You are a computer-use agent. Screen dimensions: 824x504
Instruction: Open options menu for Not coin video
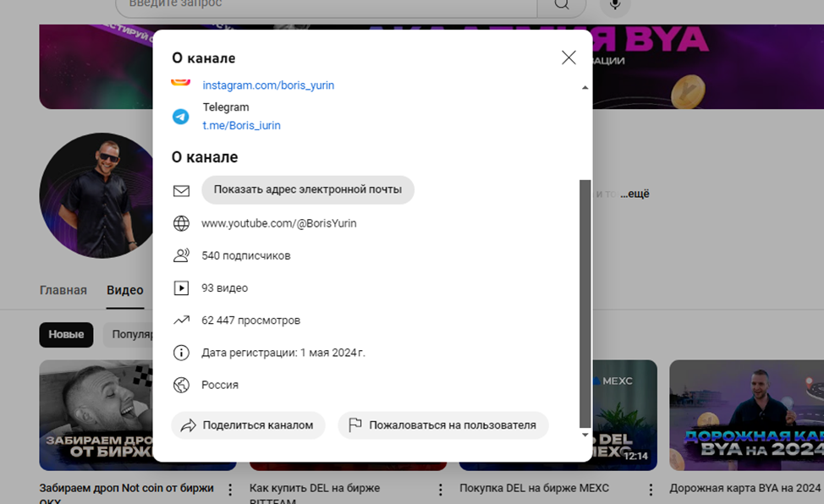coord(230,490)
